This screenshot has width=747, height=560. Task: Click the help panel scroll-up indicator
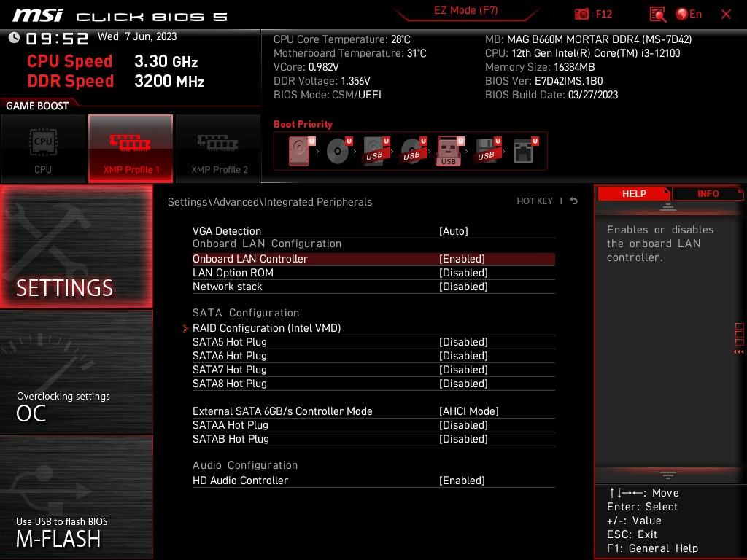tap(668, 207)
